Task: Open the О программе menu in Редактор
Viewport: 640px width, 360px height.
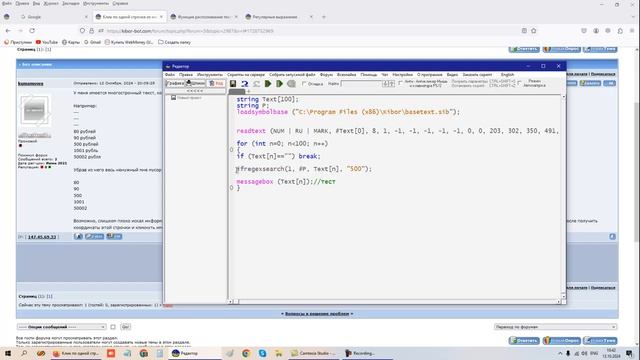Action: [429, 75]
